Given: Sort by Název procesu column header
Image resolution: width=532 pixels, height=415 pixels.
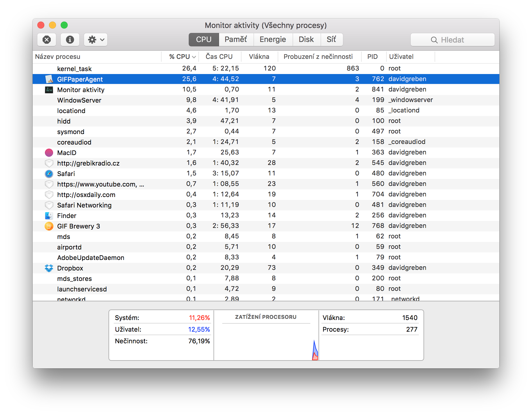Looking at the screenshot, I should (97, 57).
